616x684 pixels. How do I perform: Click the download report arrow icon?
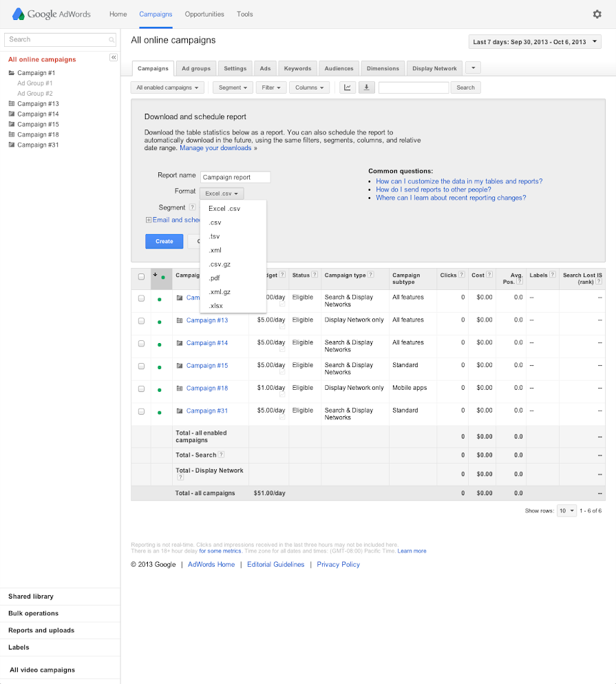pos(366,87)
